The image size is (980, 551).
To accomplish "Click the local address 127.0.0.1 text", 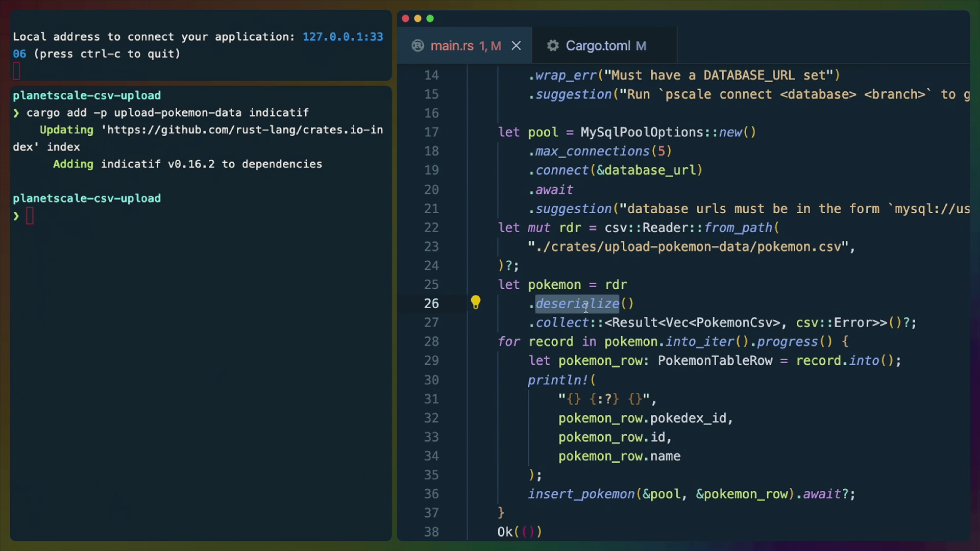I will [343, 36].
